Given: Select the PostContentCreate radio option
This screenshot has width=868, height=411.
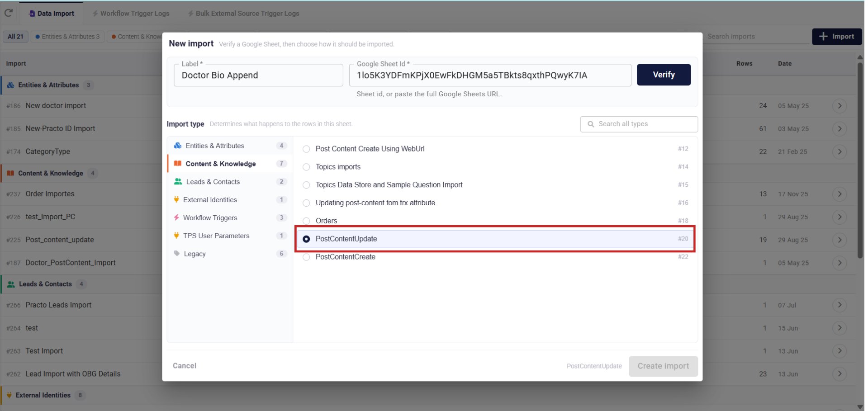Looking at the screenshot, I should point(306,257).
